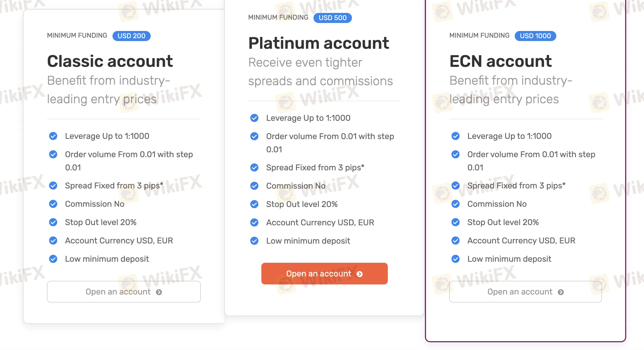This screenshot has height=350, width=644.
Task: Open an account for Classic
Action: pyautogui.click(x=124, y=292)
